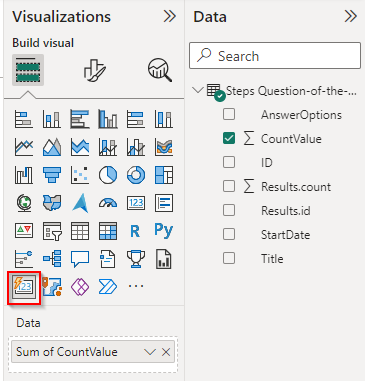
Task: Check the Title field
Action: click(229, 258)
